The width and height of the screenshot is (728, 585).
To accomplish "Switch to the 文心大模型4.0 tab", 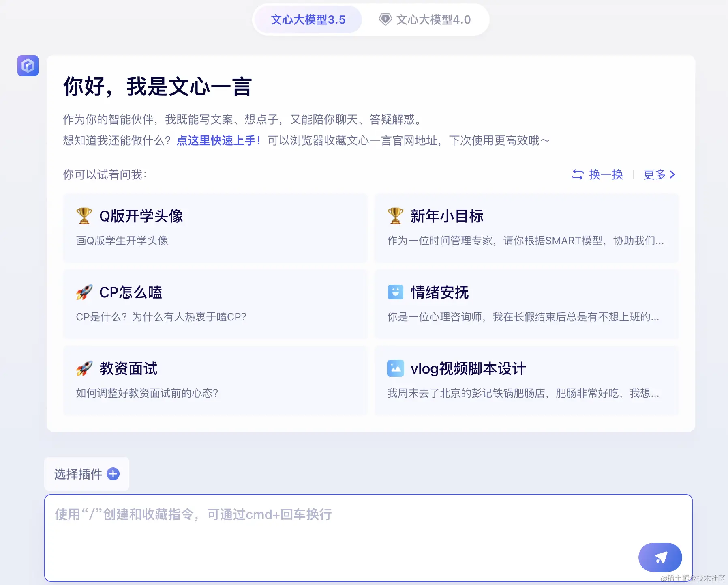I will [x=425, y=19].
